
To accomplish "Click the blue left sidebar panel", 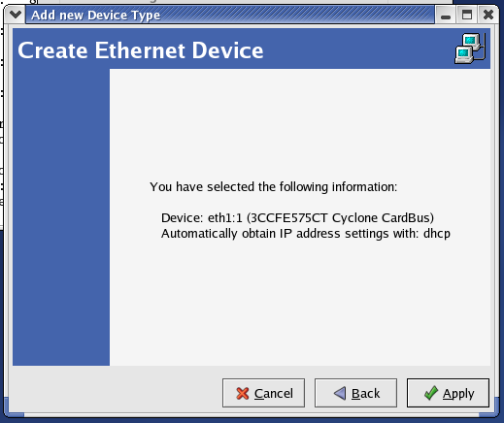I will click(x=61, y=216).
